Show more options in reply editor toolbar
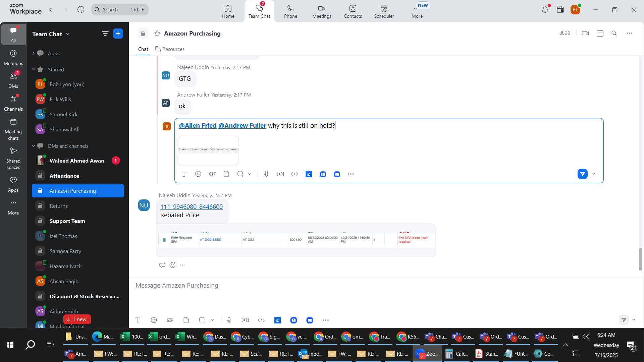The height and width of the screenshot is (362, 644). (351, 174)
